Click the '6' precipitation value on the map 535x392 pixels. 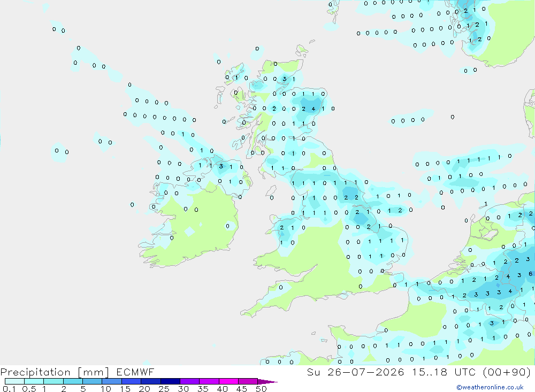pyautogui.click(x=531, y=274)
